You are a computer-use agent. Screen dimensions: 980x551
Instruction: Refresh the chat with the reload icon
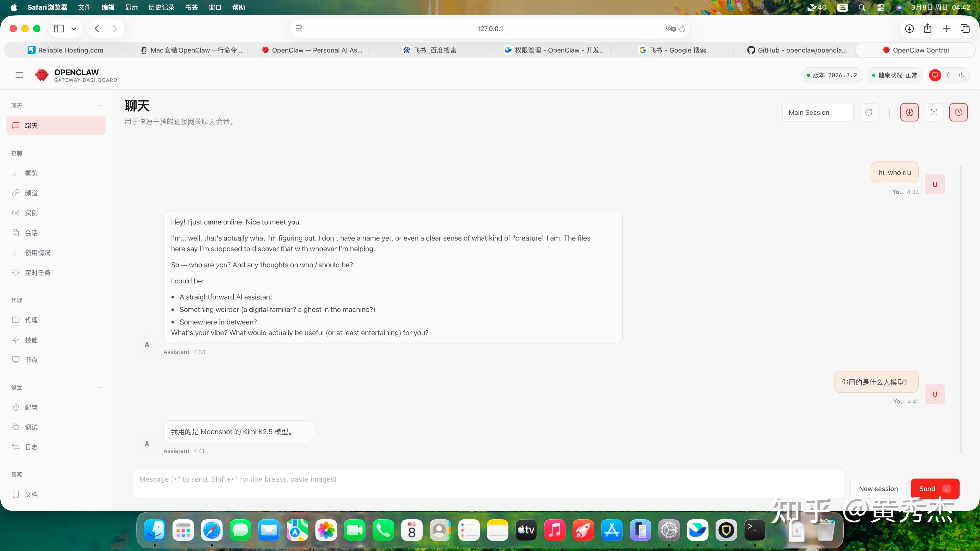click(868, 112)
